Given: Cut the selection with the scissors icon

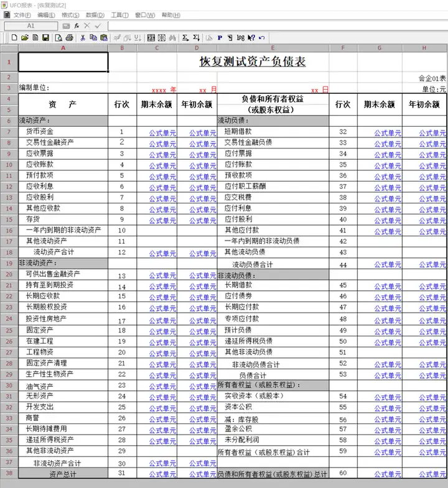Looking at the screenshot, I should click(x=83, y=38).
